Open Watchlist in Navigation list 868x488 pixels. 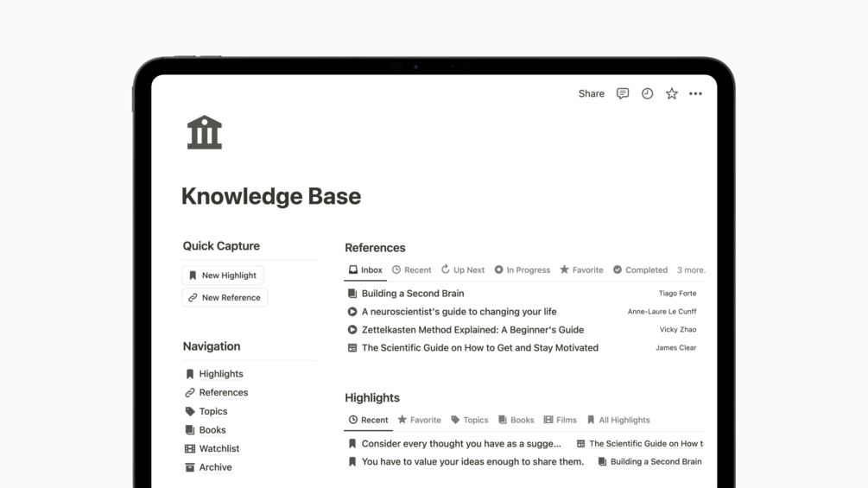(219, 448)
